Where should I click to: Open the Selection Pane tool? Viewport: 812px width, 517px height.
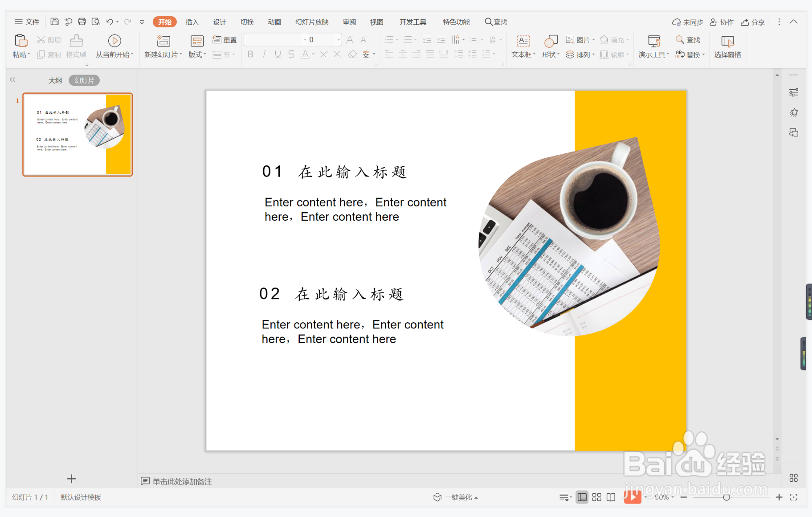pyautogui.click(x=727, y=41)
